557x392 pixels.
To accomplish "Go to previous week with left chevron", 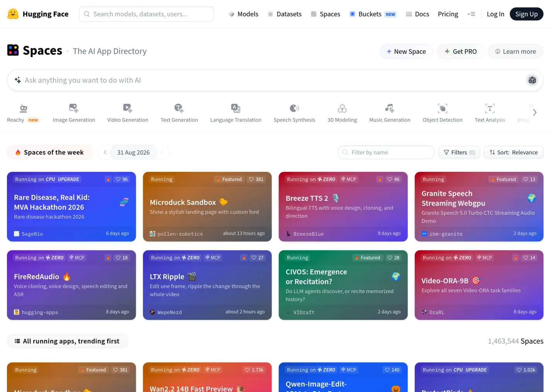I will pos(105,152).
